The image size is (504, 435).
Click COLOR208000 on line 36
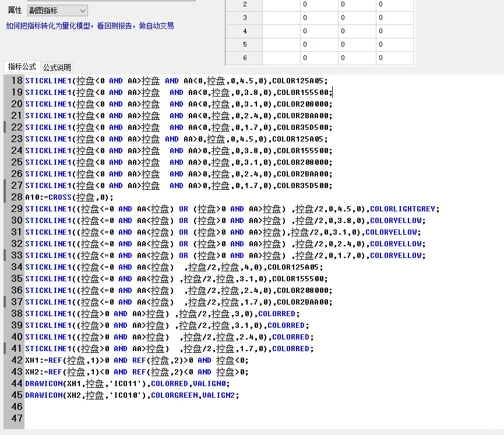302,291
